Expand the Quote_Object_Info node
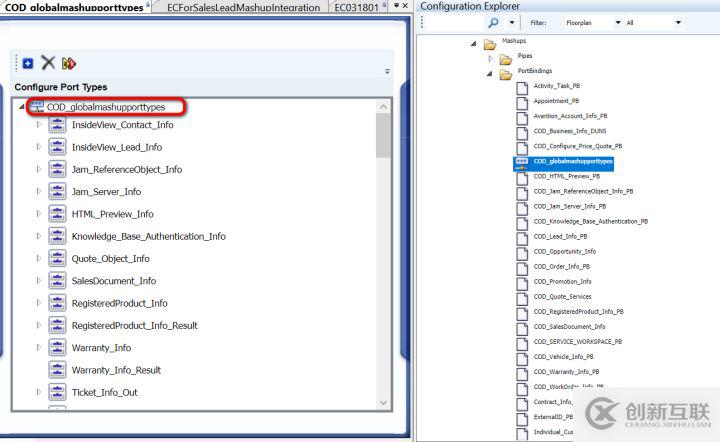The height and width of the screenshot is (442, 720). click(39, 258)
